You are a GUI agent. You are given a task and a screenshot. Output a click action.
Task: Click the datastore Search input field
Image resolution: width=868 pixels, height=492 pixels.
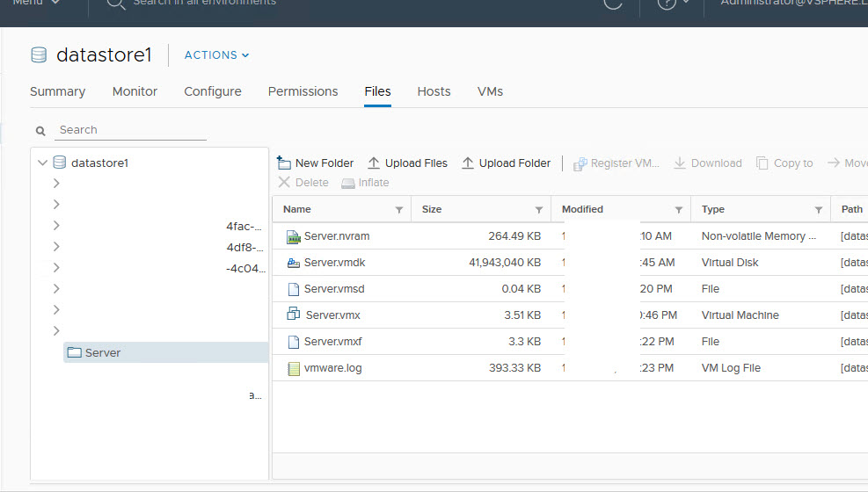pos(131,130)
